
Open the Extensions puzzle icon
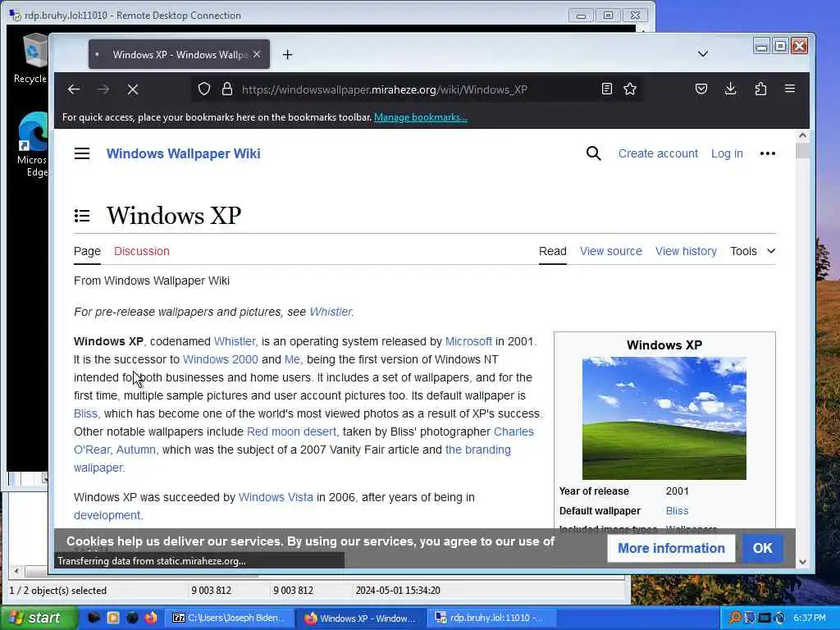[760, 89]
